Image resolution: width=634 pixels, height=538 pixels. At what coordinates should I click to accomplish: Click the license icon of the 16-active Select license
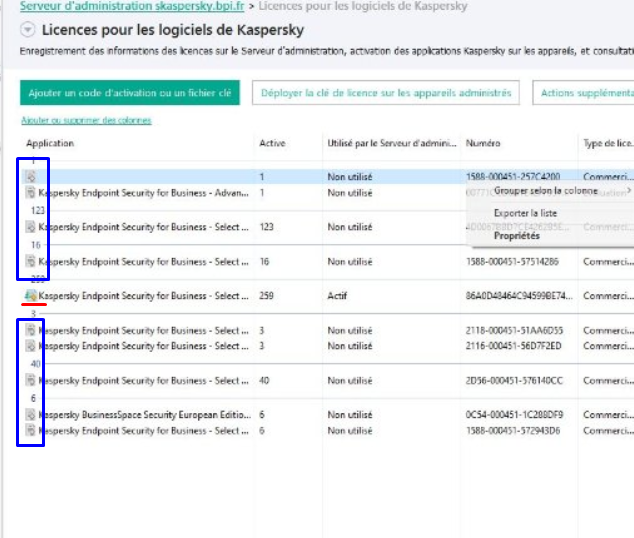[x=30, y=262]
